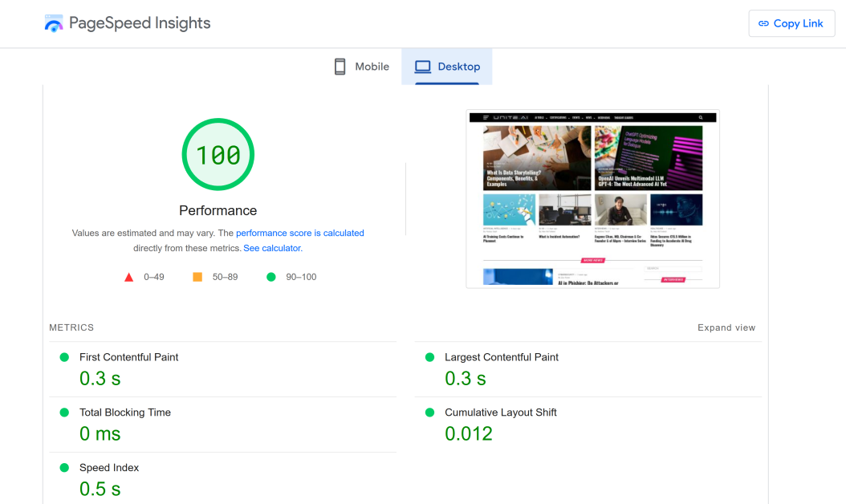The image size is (846, 504).
Task: Click the Copy Link button
Action: click(x=791, y=23)
